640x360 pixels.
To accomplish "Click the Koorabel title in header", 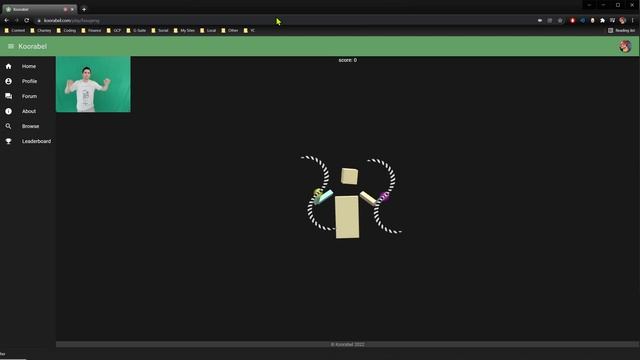I will [33, 47].
